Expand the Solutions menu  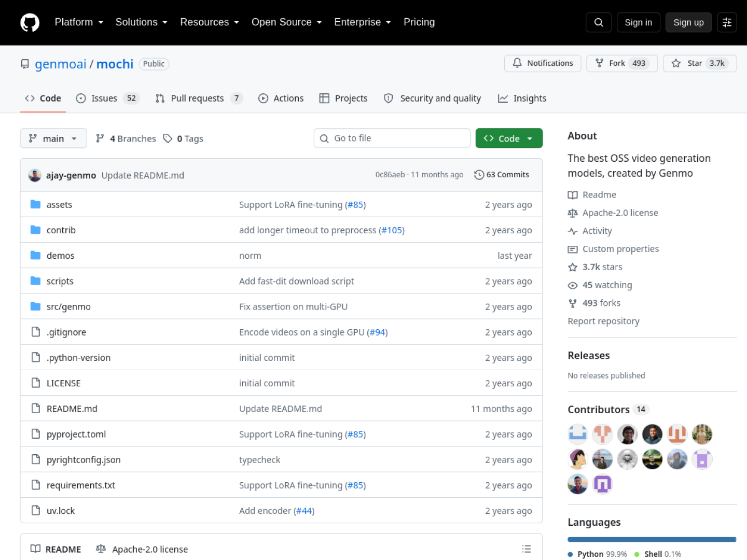tap(141, 22)
